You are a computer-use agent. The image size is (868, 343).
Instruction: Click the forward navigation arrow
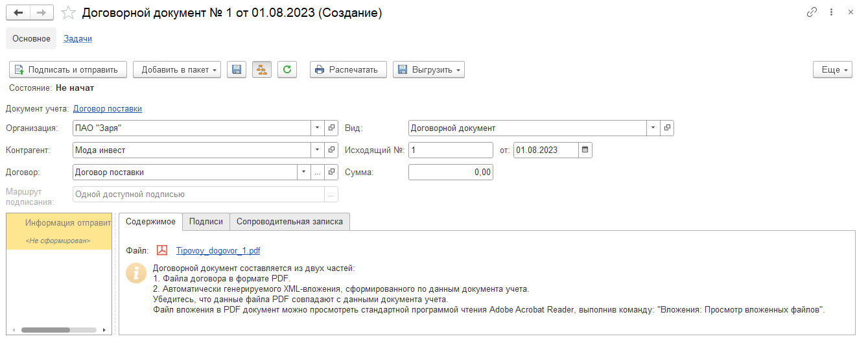tap(41, 12)
